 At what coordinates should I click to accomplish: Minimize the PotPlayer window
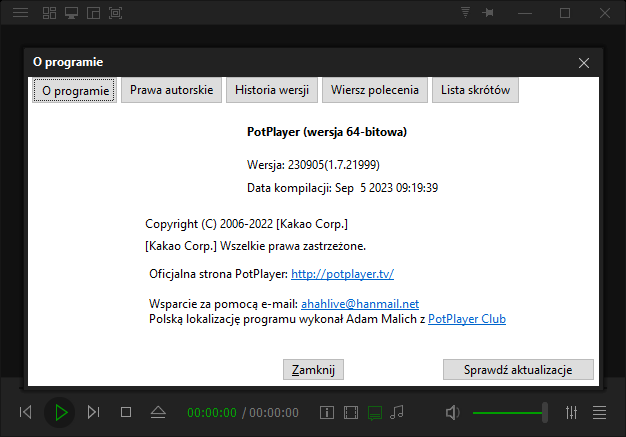point(525,13)
